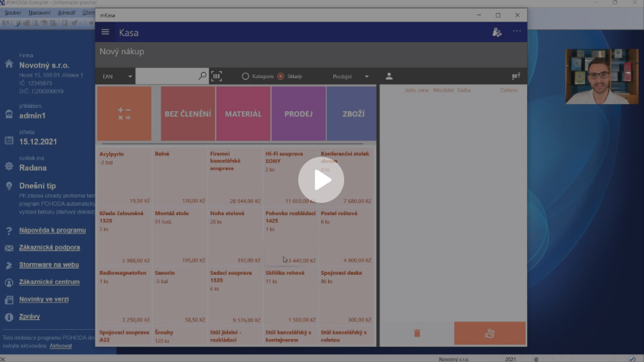Click the search magnifier icon
This screenshot has height=362, width=644.
pos(203,76)
